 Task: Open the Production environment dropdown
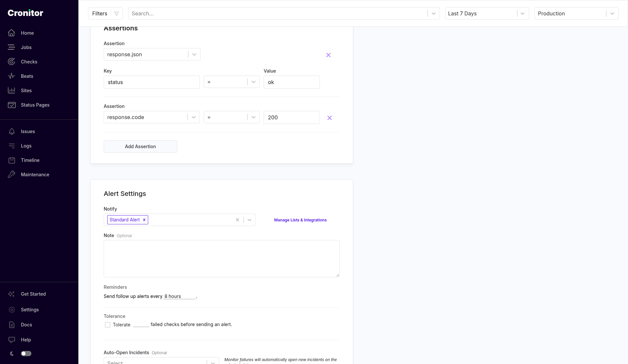(576, 13)
